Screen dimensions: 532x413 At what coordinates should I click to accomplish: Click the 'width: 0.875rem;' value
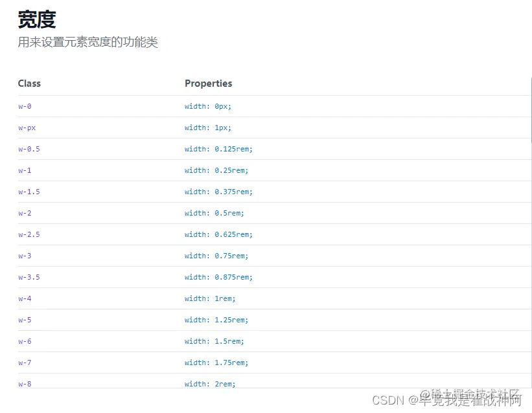[218, 277]
